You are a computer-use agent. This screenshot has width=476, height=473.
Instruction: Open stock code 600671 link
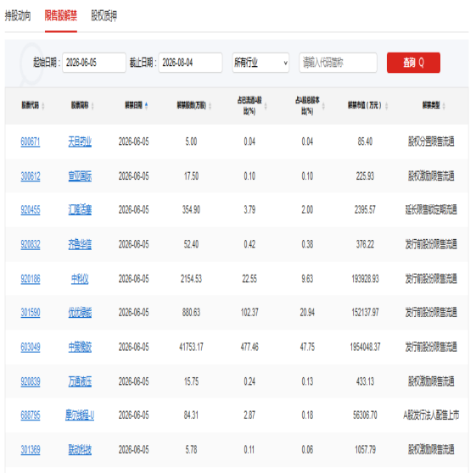tap(31, 142)
